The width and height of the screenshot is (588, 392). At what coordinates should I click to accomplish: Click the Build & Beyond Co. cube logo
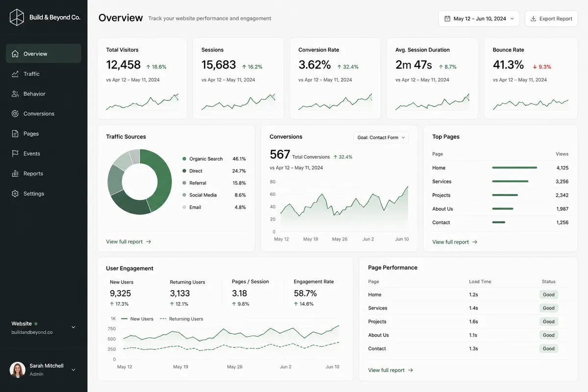(17, 17)
